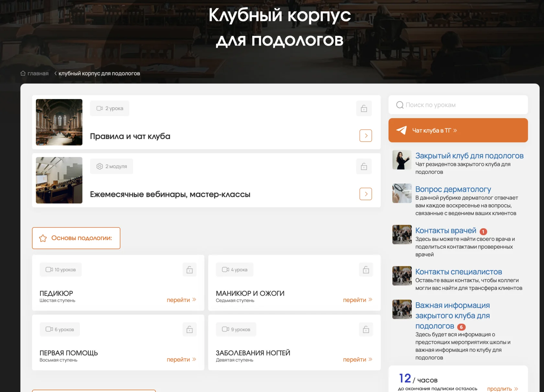Click the unlock icon on ЗАБОЛЕВАНИЯ НОГТЕЙ card
The image size is (544, 392).
point(366,329)
